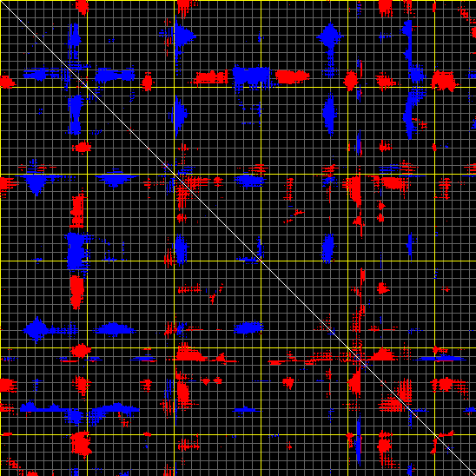Image resolution: width=476 pixels, height=476 pixels.
Task: Click the white diagonal line across the plot
Action: click(x=238, y=238)
